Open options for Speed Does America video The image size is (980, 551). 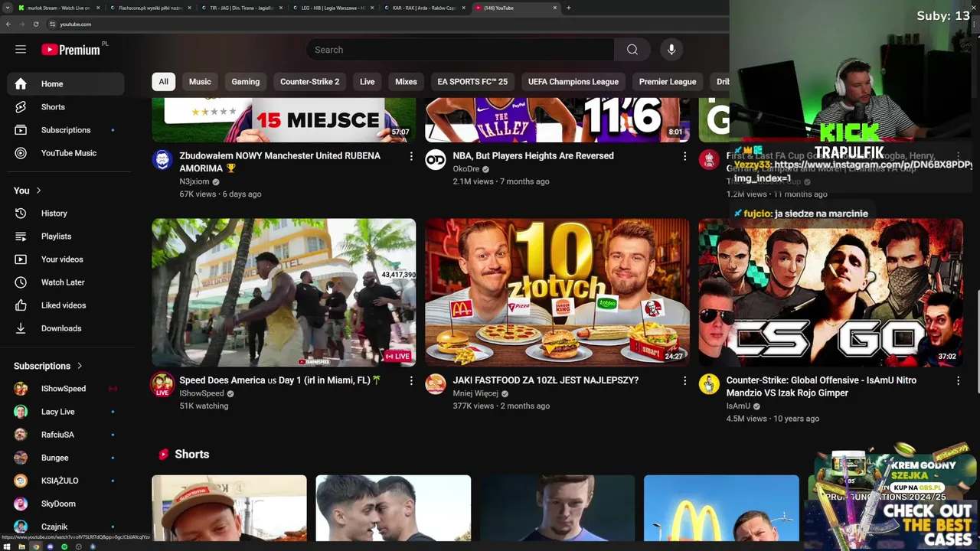tap(411, 380)
